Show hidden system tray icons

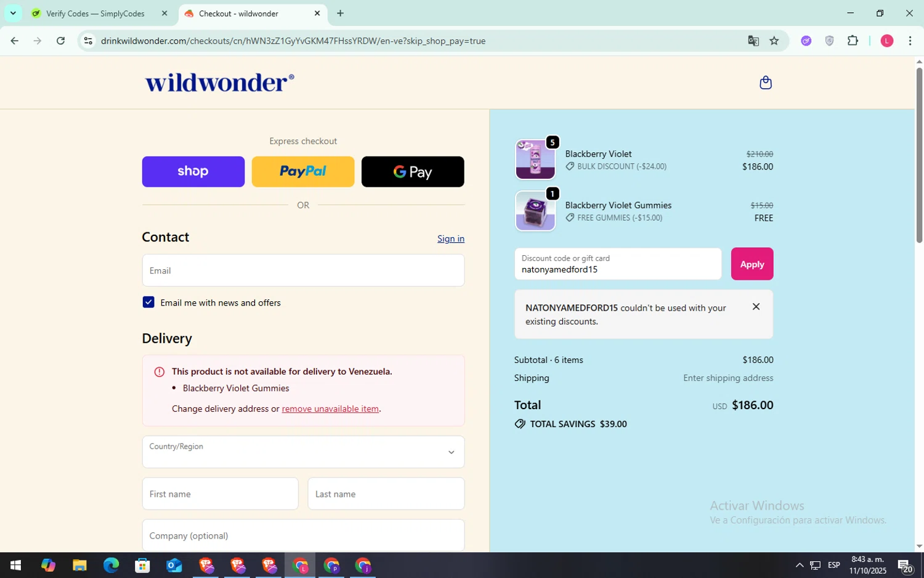click(800, 565)
